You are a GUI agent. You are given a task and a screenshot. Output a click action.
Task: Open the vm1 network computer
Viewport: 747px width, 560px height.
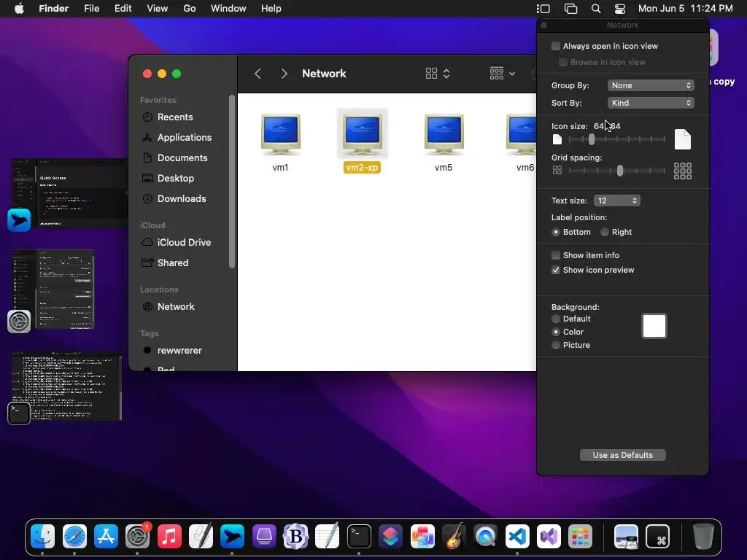tap(281, 135)
